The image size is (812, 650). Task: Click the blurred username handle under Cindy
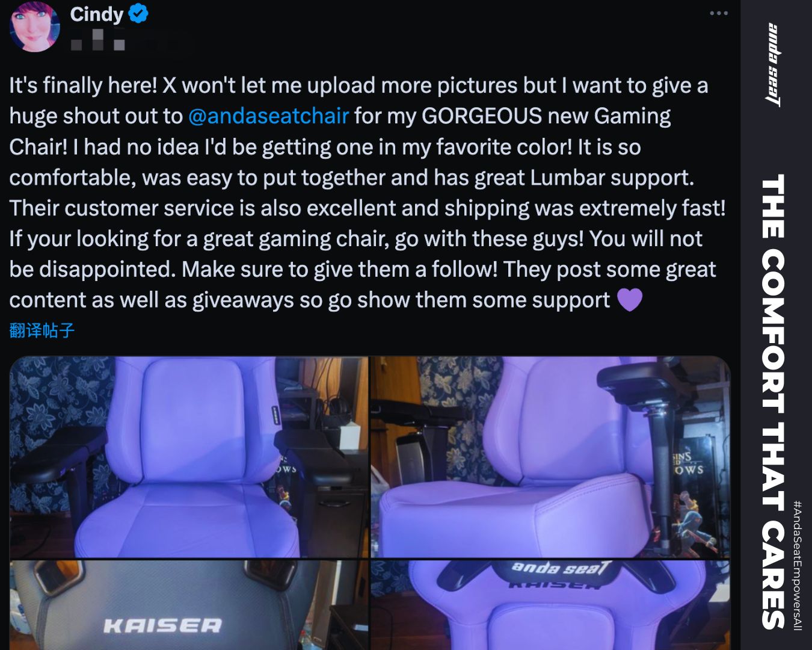pyautogui.click(x=98, y=43)
